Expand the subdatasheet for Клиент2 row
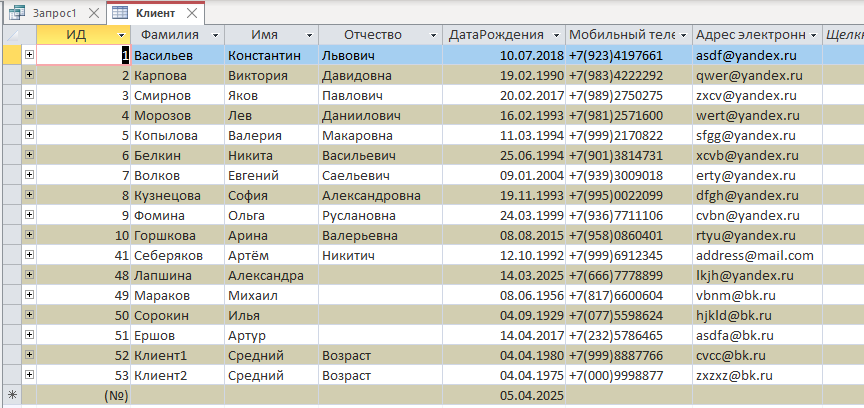The width and height of the screenshot is (864, 408). 29,374
